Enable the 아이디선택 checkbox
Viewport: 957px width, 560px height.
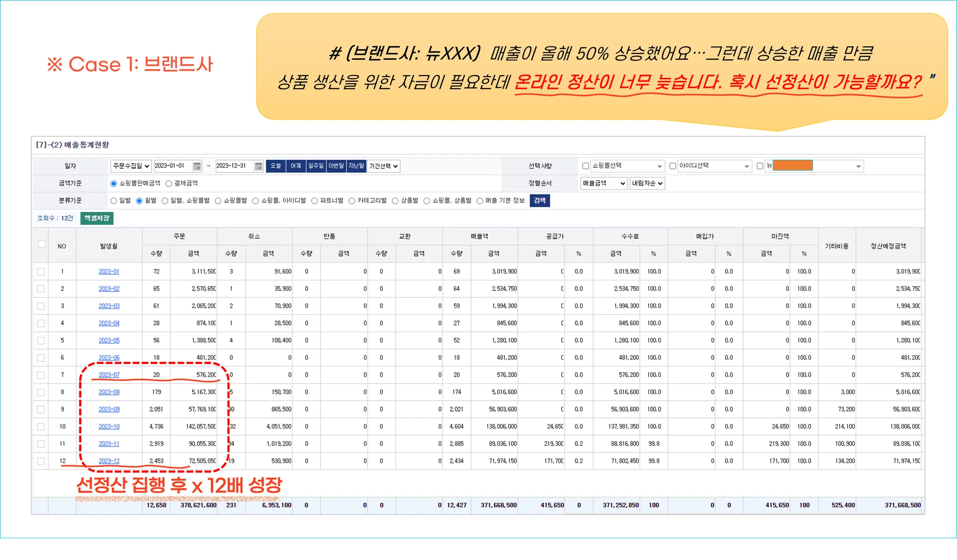[673, 166]
